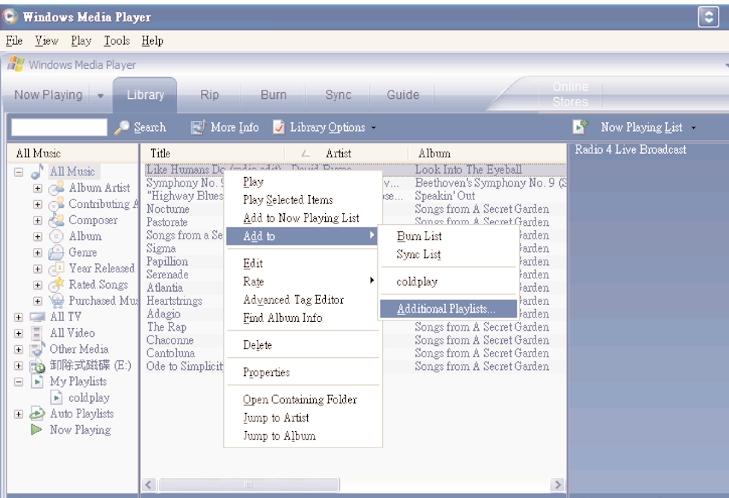
Task: Click the My Playlists icon
Action: (37, 381)
